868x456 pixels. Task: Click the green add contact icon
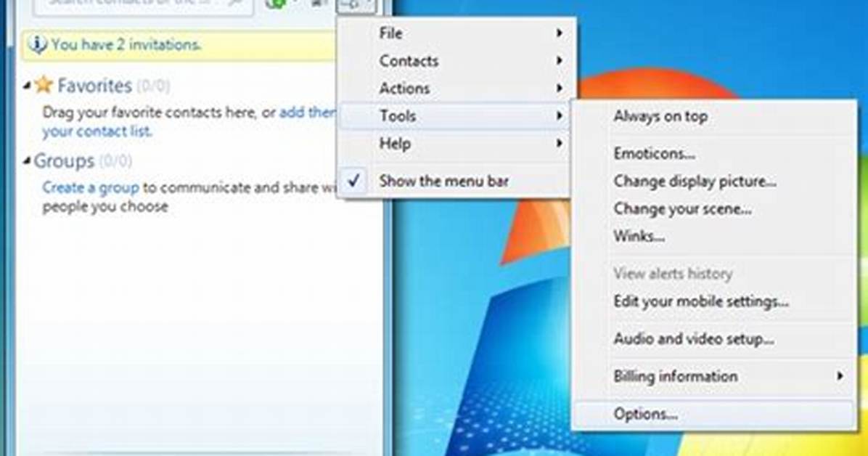[x=277, y=4]
